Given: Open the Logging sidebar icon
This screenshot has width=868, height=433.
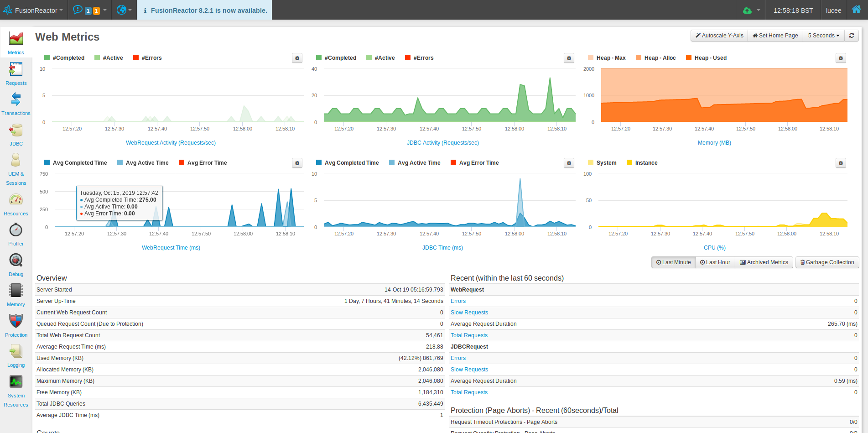Looking at the screenshot, I should coord(16,351).
